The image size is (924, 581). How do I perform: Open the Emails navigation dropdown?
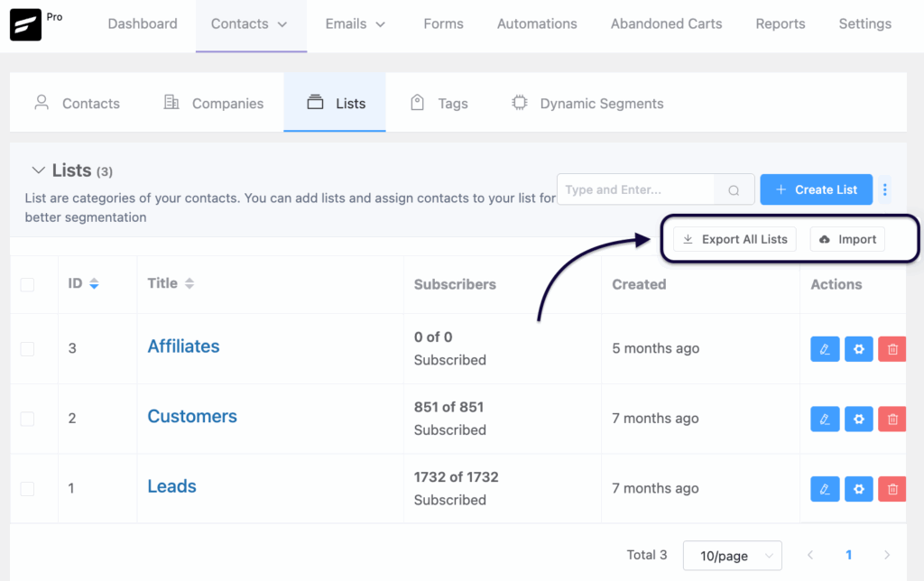click(x=356, y=24)
